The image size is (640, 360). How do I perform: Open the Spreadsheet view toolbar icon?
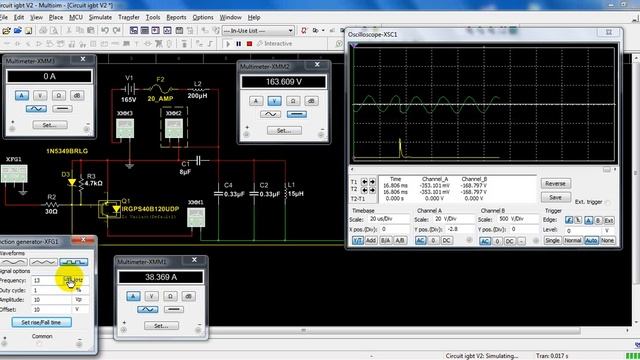click(144, 31)
